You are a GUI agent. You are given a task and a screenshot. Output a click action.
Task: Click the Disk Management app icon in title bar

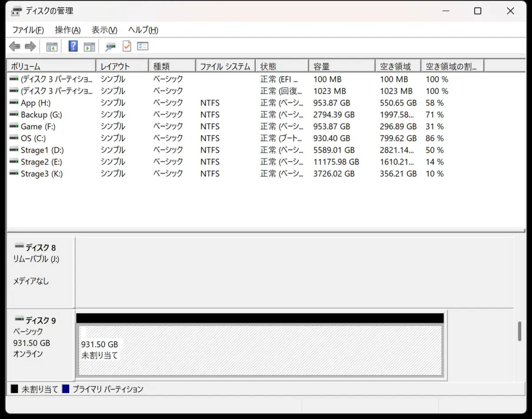(x=16, y=11)
